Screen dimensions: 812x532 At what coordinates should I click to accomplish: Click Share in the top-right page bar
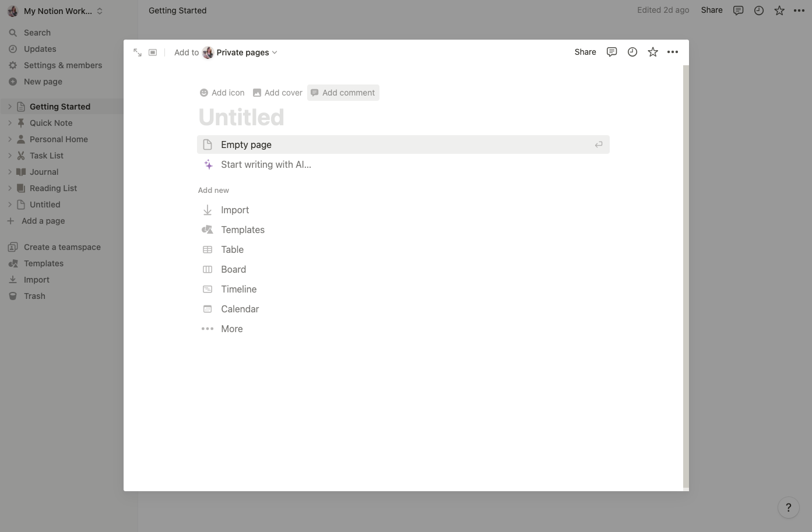tap(712, 10)
